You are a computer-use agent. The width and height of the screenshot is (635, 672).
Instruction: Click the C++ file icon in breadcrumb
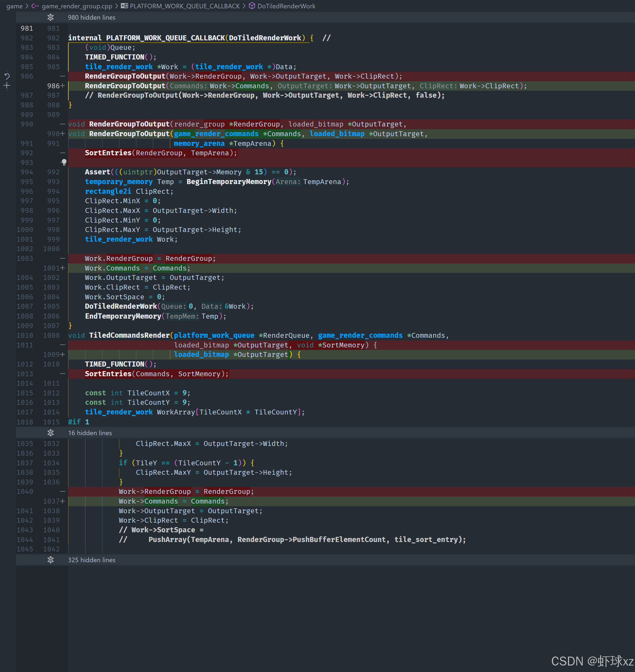point(35,6)
